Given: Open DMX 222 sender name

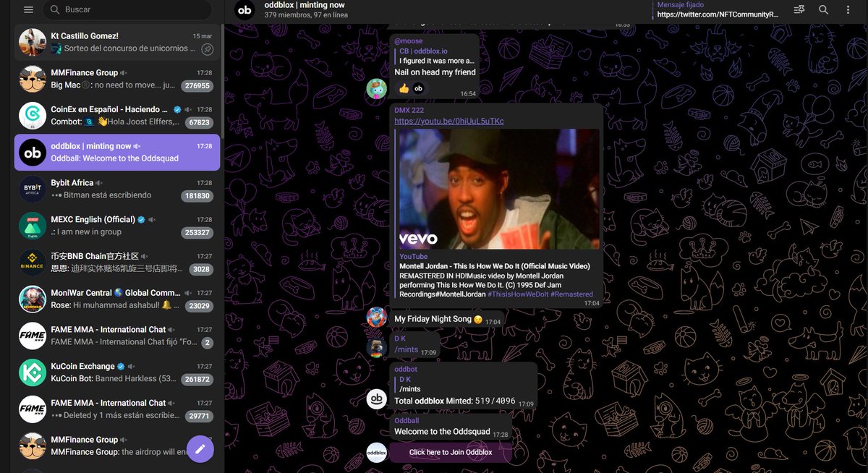Looking at the screenshot, I should point(409,109).
